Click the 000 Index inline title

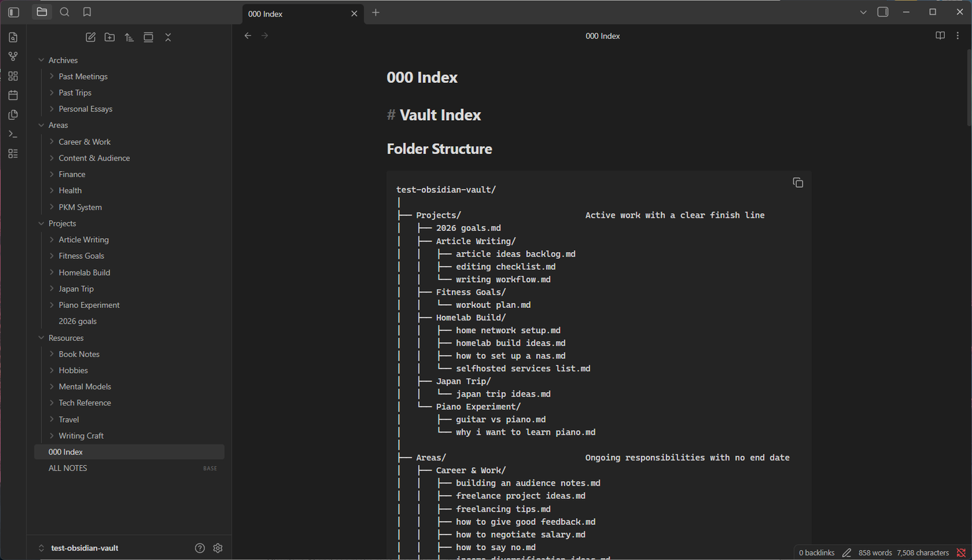click(422, 78)
